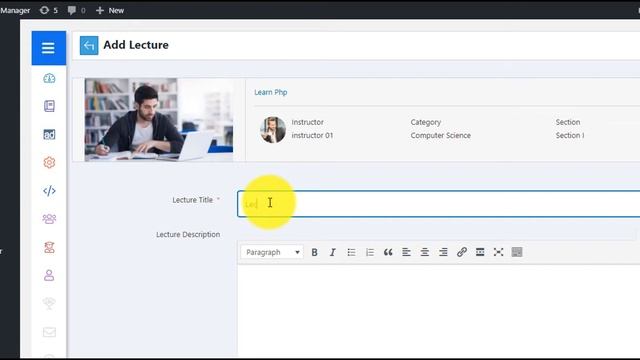This screenshot has height=360, width=640.
Task: Enter fullscreen editor mode
Action: 498,252
